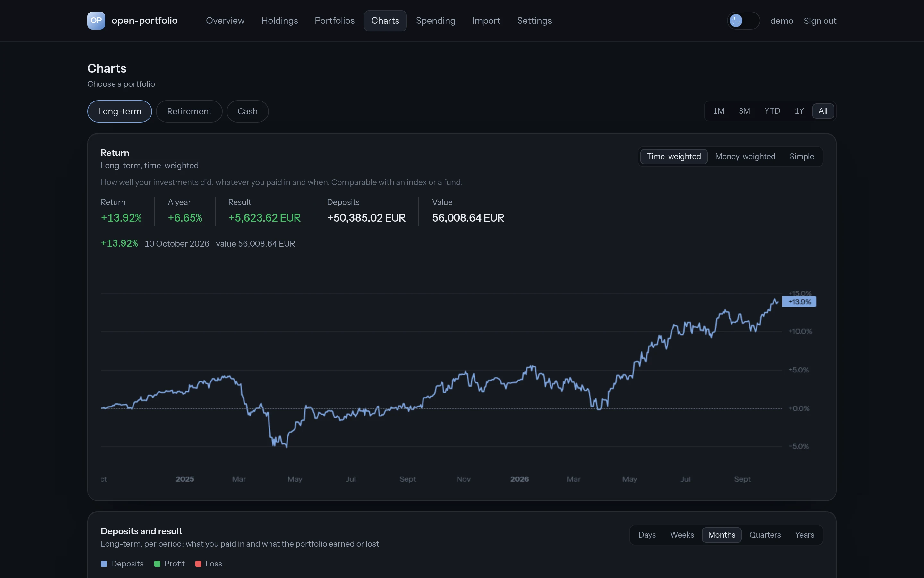Click the +13.9% chart value marker
Image resolution: width=924 pixels, height=578 pixels.
coord(799,302)
